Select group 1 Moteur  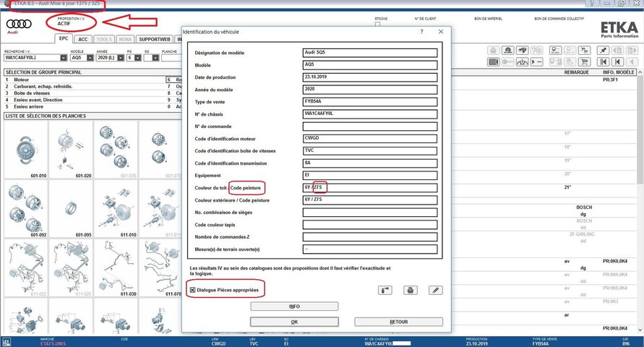pos(85,80)
